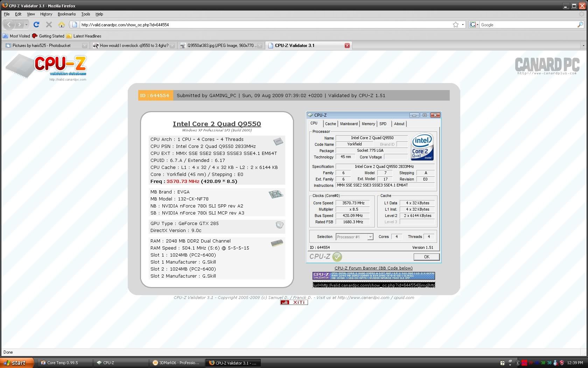Open the list all tabs dropdown

583,46
